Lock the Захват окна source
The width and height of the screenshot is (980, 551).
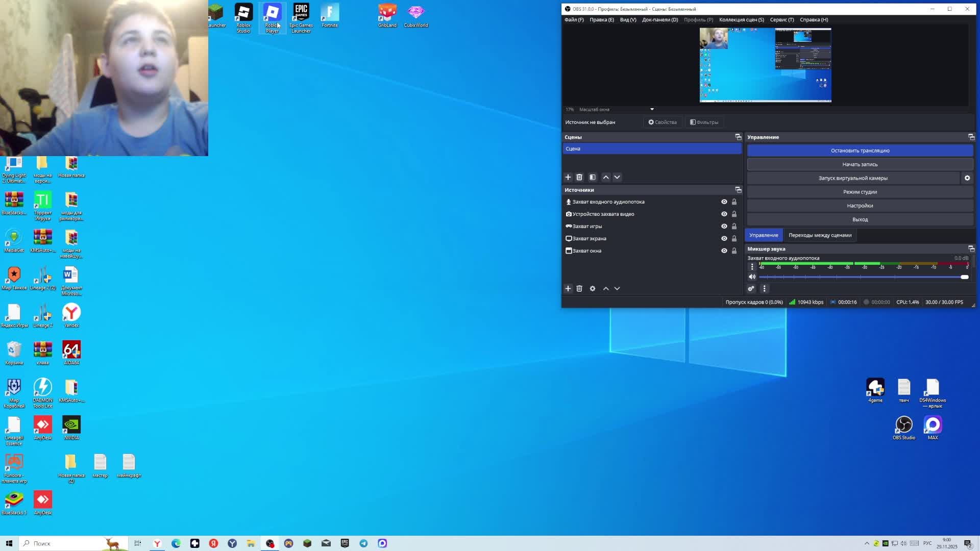pyautogui.click(x=734, y=251)
